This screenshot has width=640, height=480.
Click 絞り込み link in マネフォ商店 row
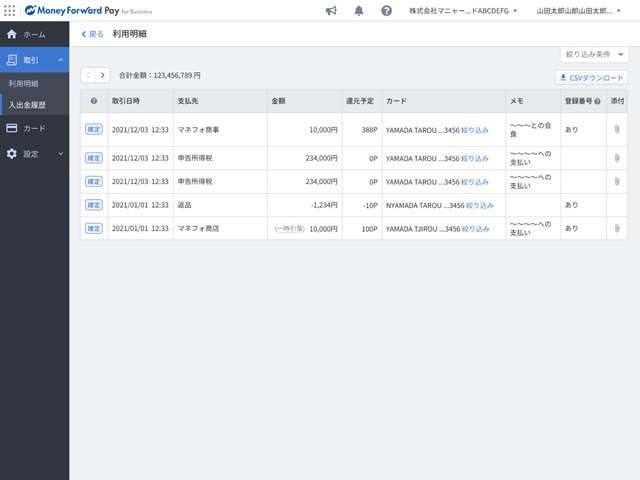tap(476, 229)
